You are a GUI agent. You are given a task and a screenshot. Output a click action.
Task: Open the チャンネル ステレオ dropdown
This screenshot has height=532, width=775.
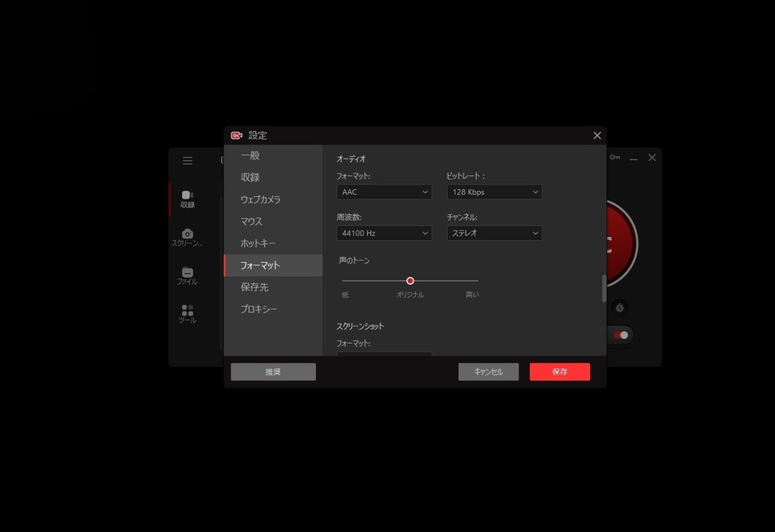(494, 233)
